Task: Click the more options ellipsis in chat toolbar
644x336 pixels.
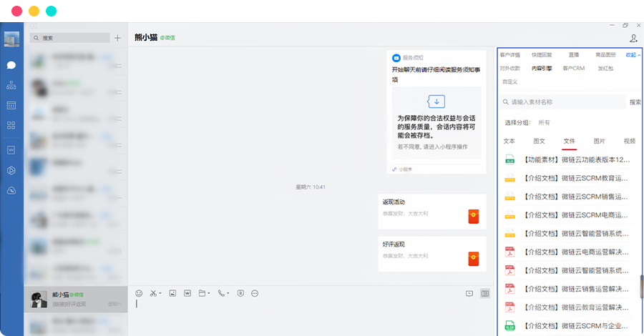Action: [x=255, y=293]
